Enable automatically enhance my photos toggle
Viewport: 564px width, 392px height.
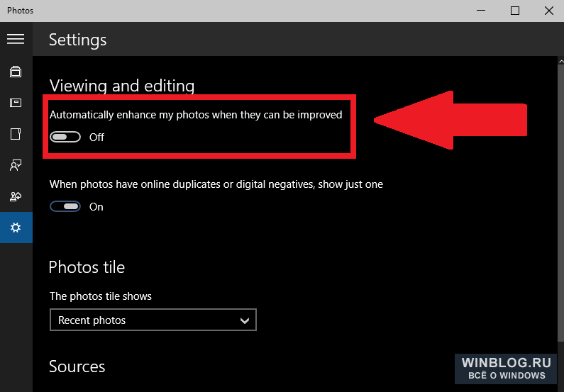pos(65,137)
